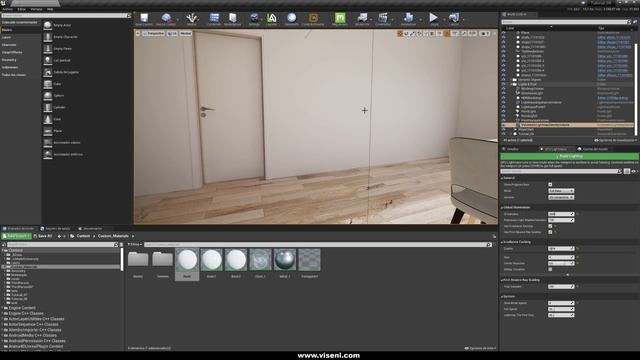Click the Launch toolbar icon

click(x=453, y=18)
